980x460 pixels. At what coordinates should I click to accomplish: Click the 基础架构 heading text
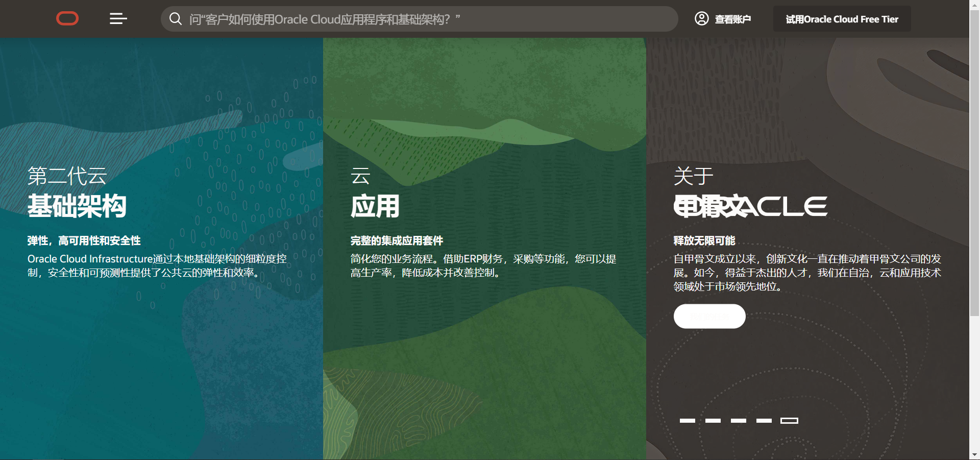click(x=77, y=206)
